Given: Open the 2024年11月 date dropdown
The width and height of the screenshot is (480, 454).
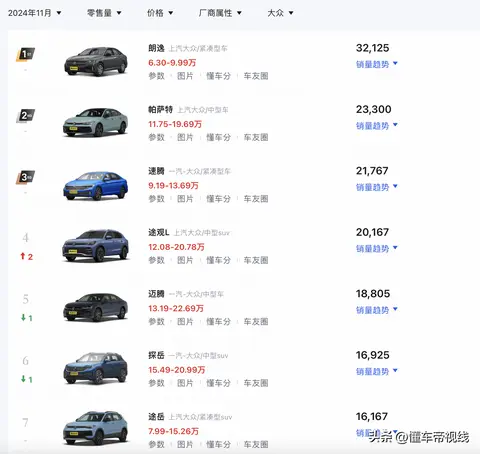Looking at the screenshot, I should click(x=35, y=13).
